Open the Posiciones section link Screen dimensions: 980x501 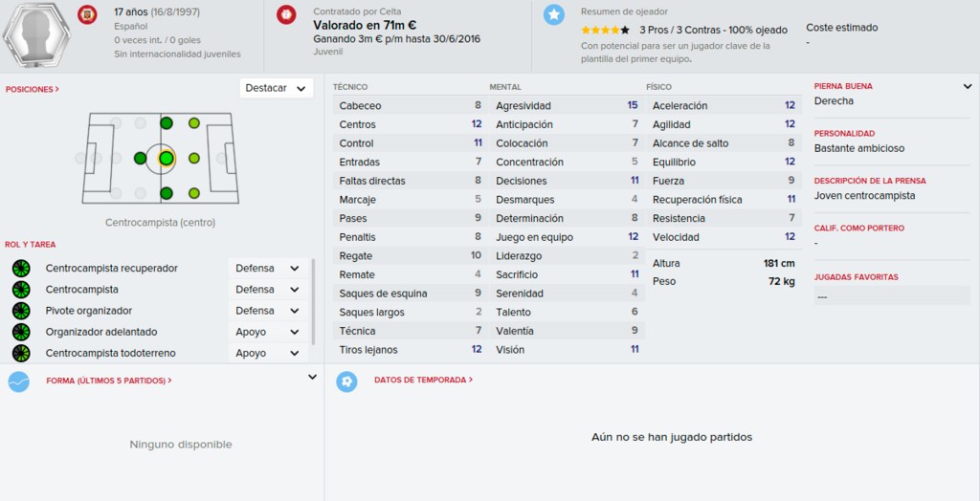click(33, 89)
